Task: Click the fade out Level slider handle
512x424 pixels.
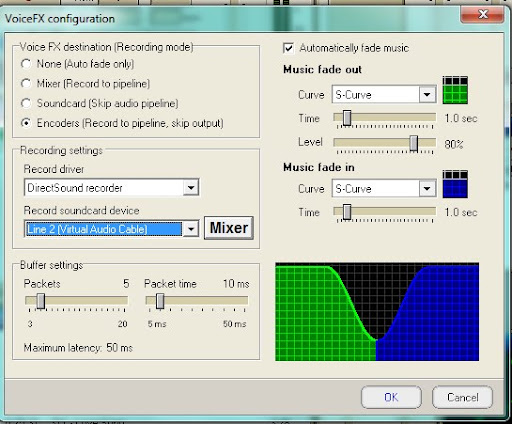Action: 414,143
